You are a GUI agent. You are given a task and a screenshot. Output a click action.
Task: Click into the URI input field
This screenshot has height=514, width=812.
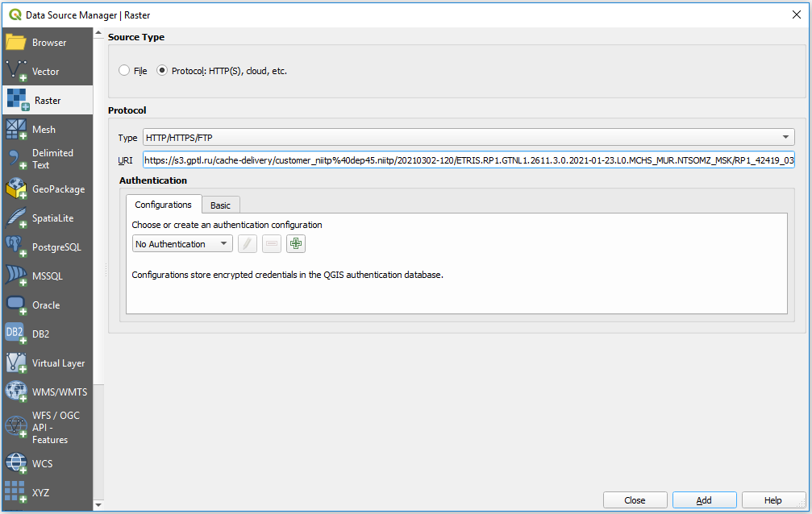coord(468,160)
